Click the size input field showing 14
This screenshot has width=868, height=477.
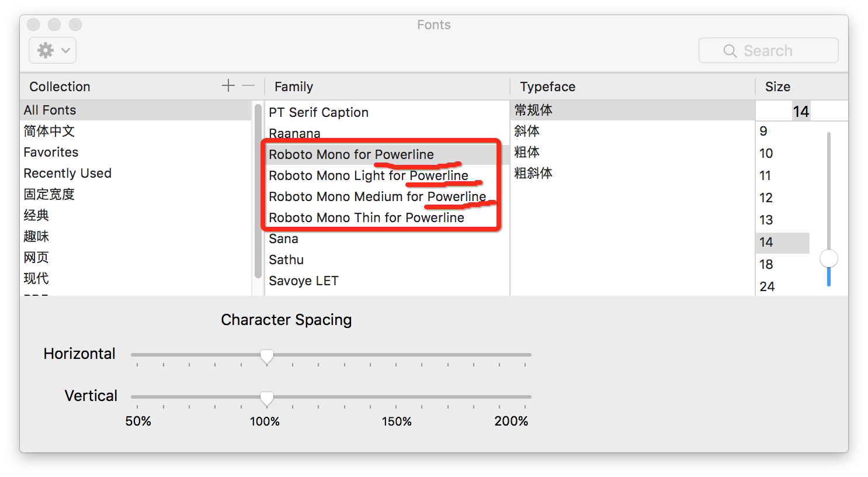[x=801, y=111]
